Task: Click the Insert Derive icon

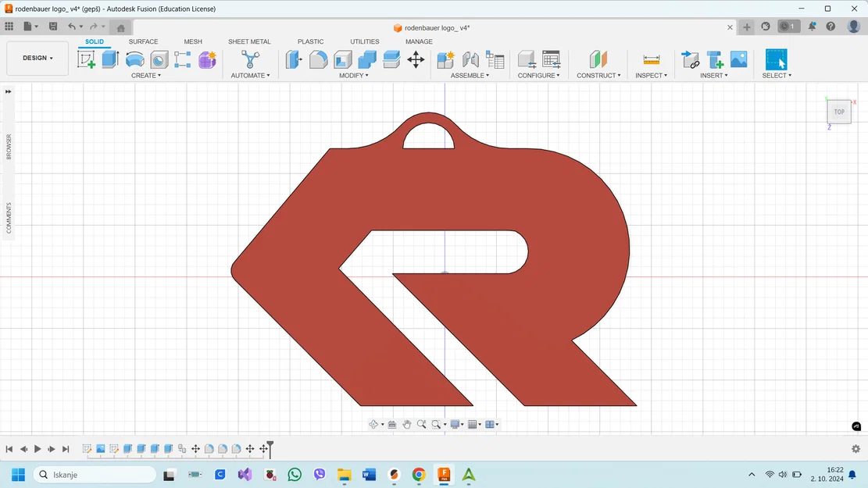Action: click(690, 59)
